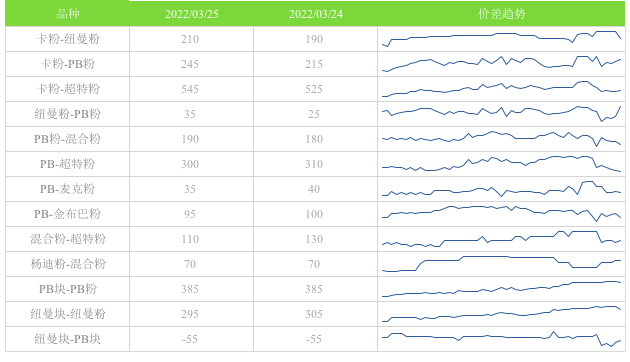Click value 545 in 卡粉-超特粉 row
This screenshot has width=630, height=362.
tap(190, 89)
